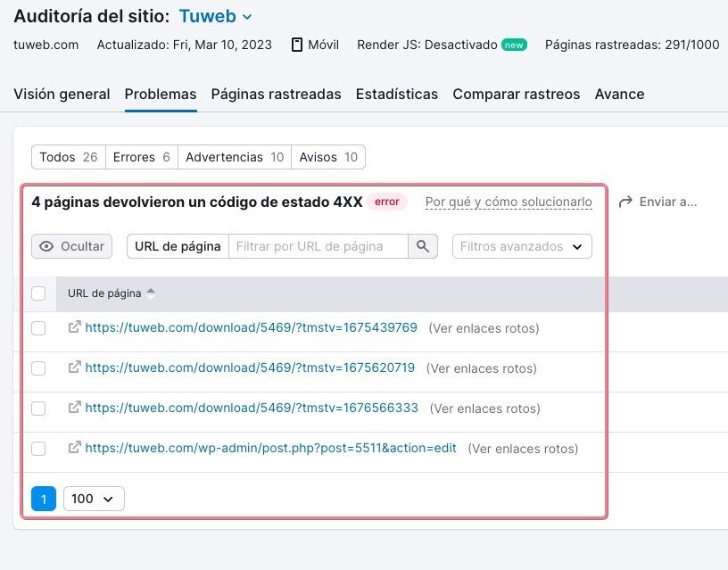The image size is (728, 570).
Task: Open Por qué y cómo solucionarlo link
Action: (x=509, y=202)
